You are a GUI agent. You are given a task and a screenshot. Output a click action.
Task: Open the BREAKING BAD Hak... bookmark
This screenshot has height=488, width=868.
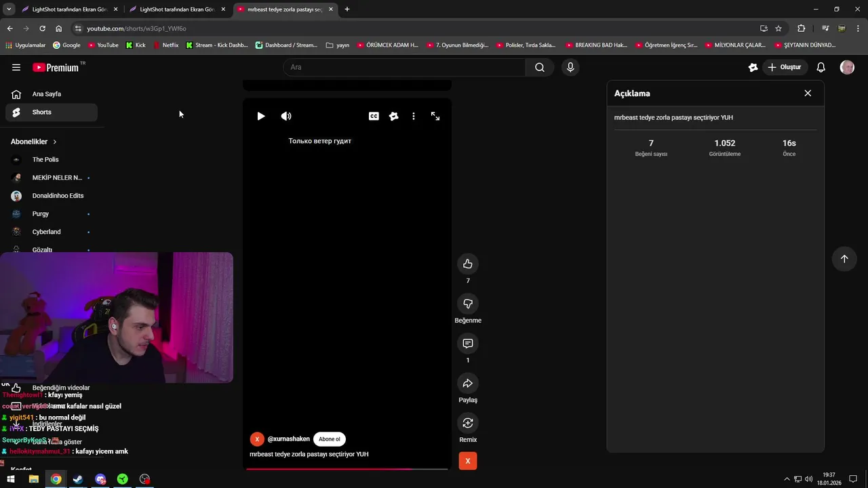(x=596, y=45)
